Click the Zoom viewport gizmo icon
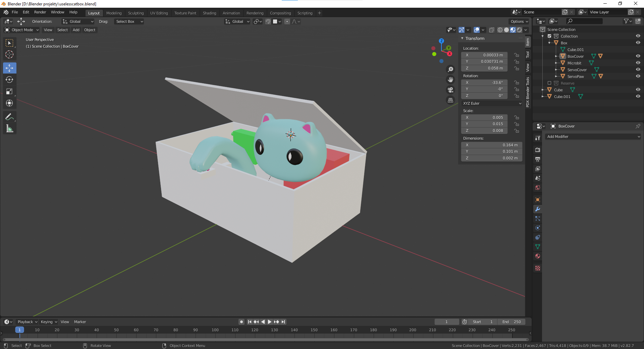The image size is (644, 349). (450, 69)
